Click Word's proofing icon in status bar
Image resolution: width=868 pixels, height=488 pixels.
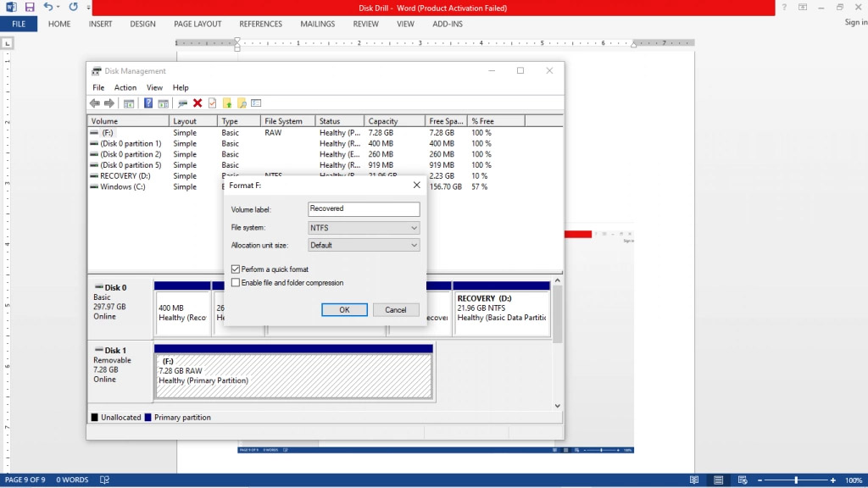point(104,480)
